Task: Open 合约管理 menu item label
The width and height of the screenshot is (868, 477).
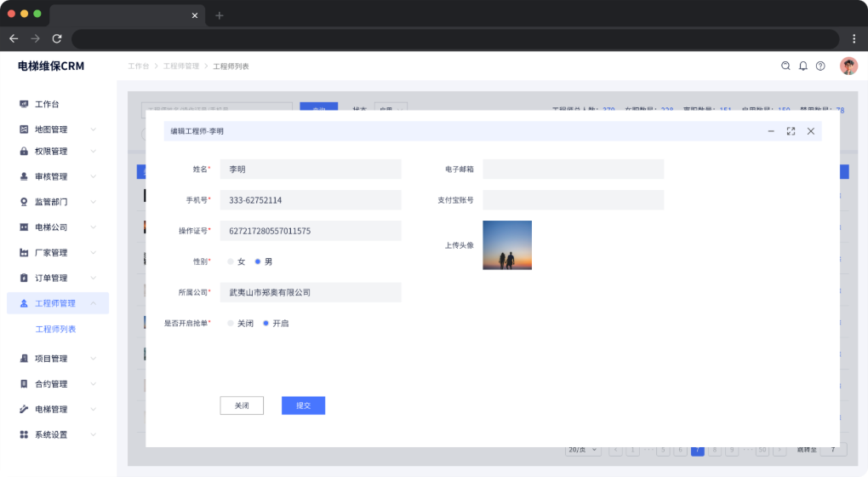Action: [x=51, y=384]
